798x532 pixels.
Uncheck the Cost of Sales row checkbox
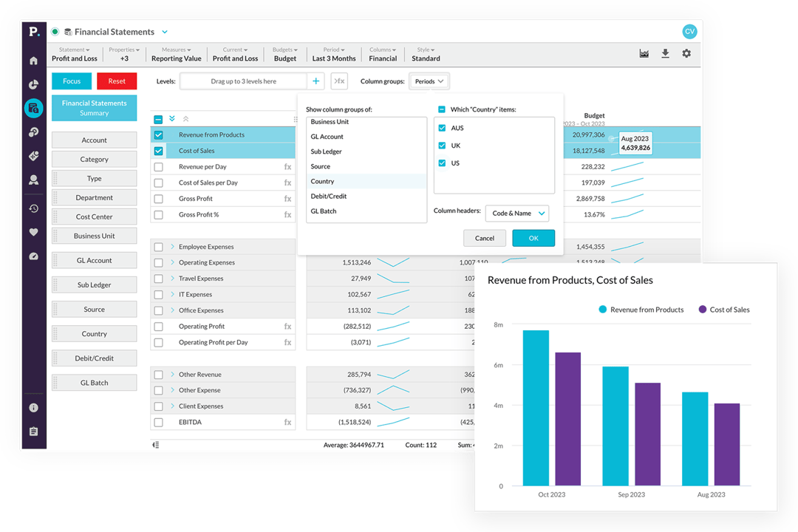pyautogui.click(x=159, y=151)
